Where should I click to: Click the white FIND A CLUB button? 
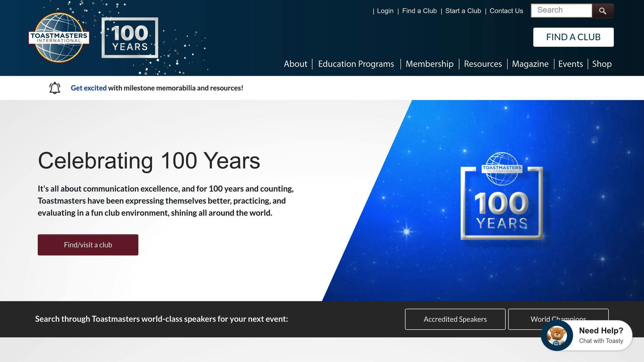click(573, 37)
